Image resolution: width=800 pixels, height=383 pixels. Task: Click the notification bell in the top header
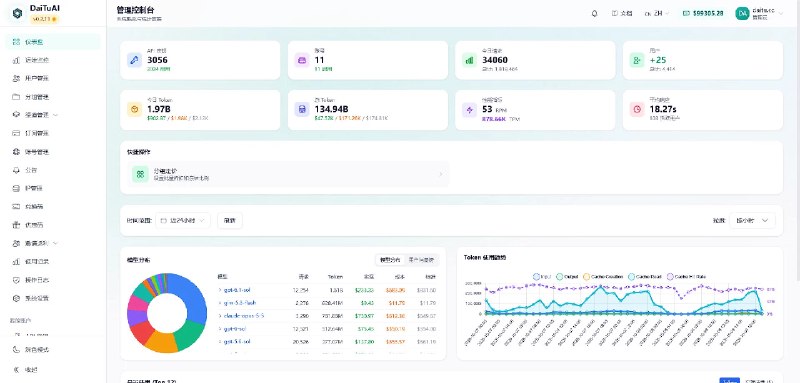594,14
